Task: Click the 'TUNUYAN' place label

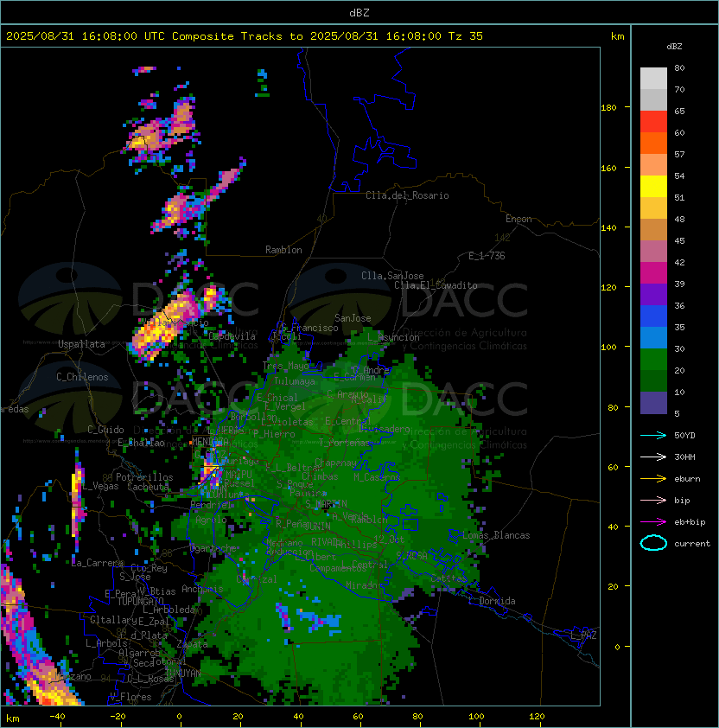Action: pos(183,674)
